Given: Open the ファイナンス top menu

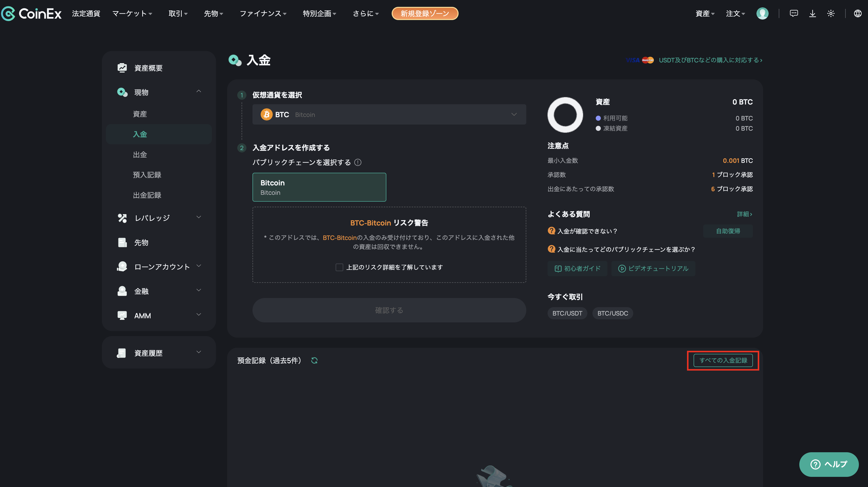Looking at the screenshot, I should pos(263,13).
